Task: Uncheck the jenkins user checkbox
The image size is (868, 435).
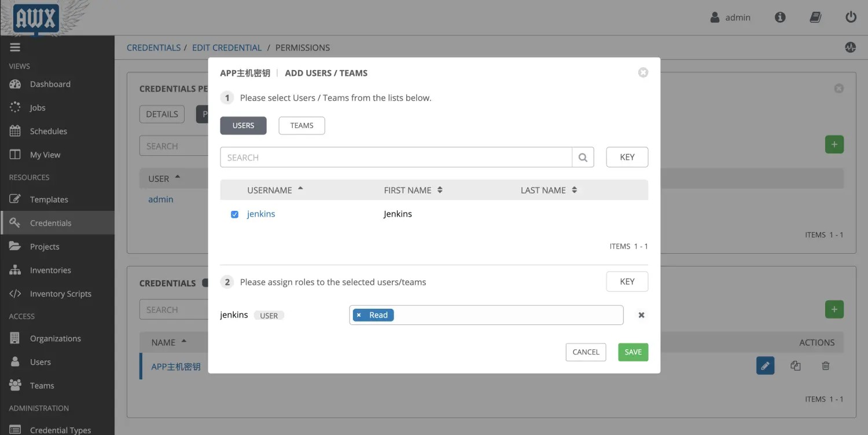Action: [234, 214]
